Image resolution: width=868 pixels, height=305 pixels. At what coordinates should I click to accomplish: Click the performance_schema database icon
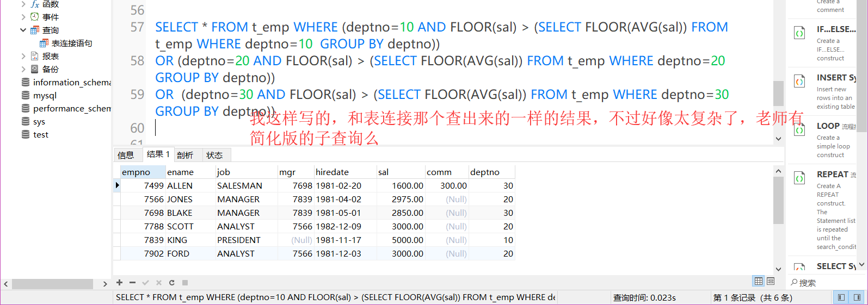[26, 108]
